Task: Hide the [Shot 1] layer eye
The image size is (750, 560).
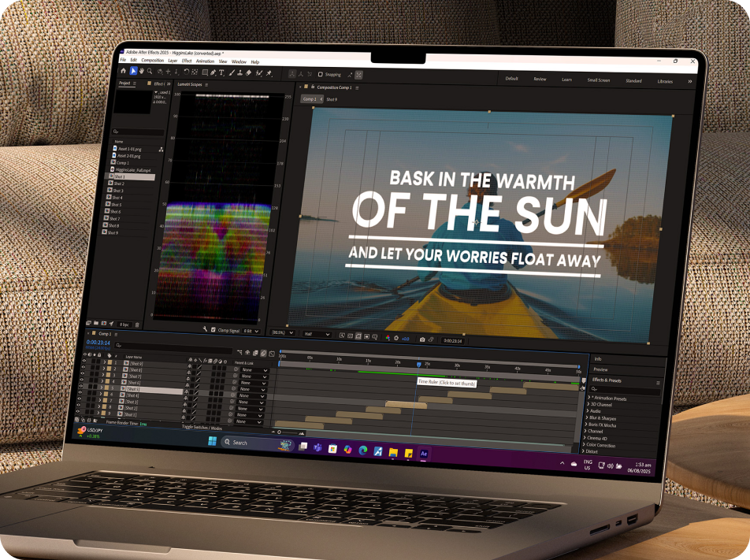Action: pos(77,411)
